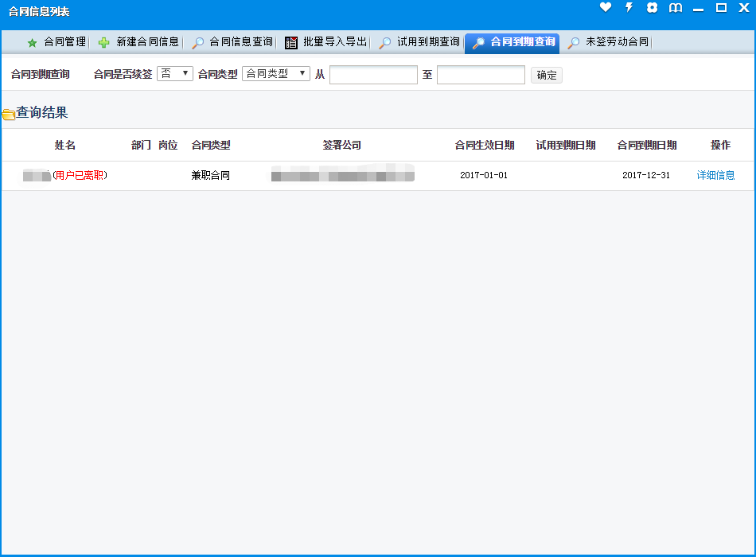Maximize the 合同信息列表 window

pos(721,8)
